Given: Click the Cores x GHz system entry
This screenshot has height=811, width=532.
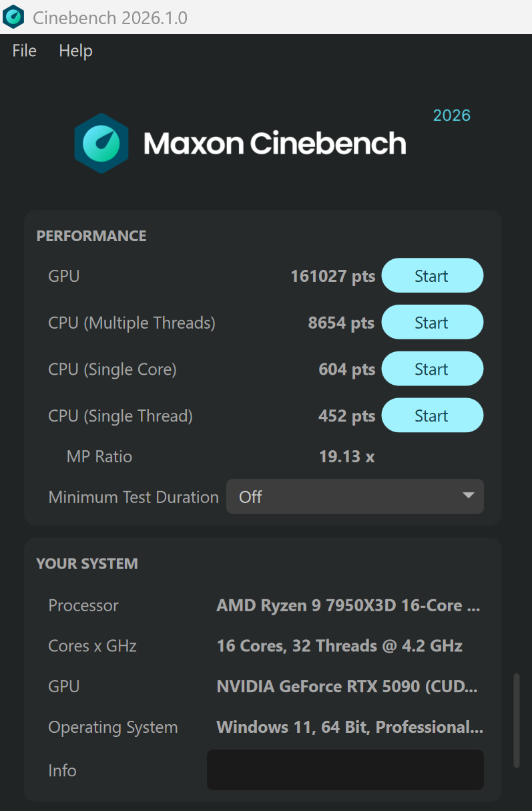Looking at the screenshot, I should pos(339,645).
